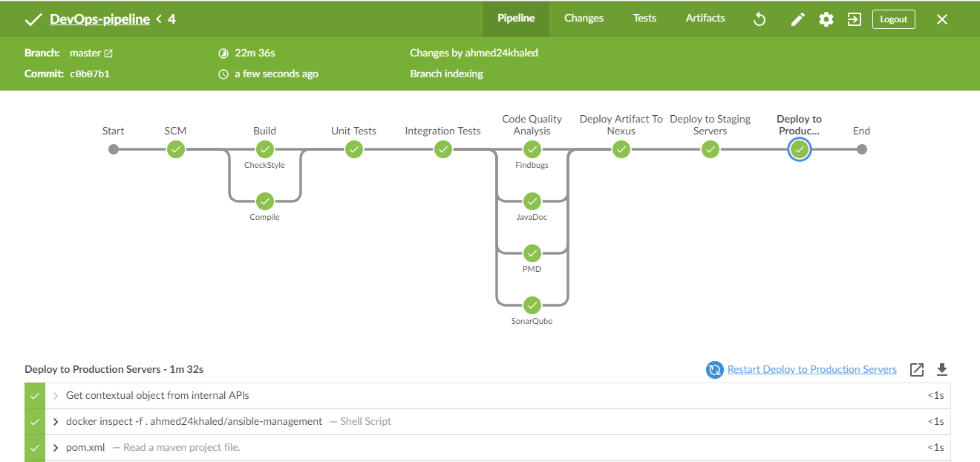Open the log in a new window
The image size is (980, 462).
(x=917, y=369)
